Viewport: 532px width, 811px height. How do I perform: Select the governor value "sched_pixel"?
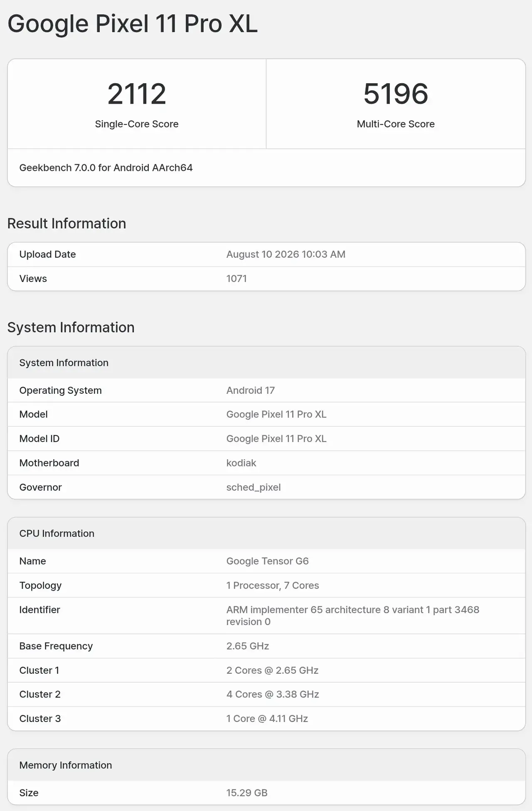[x=254, y=487]
